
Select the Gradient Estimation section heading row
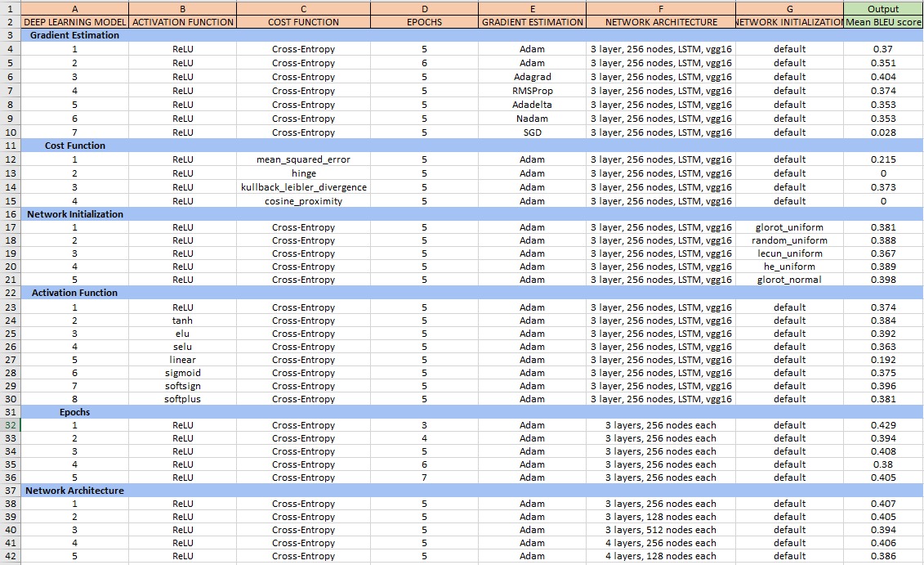[x=74, y=35]
